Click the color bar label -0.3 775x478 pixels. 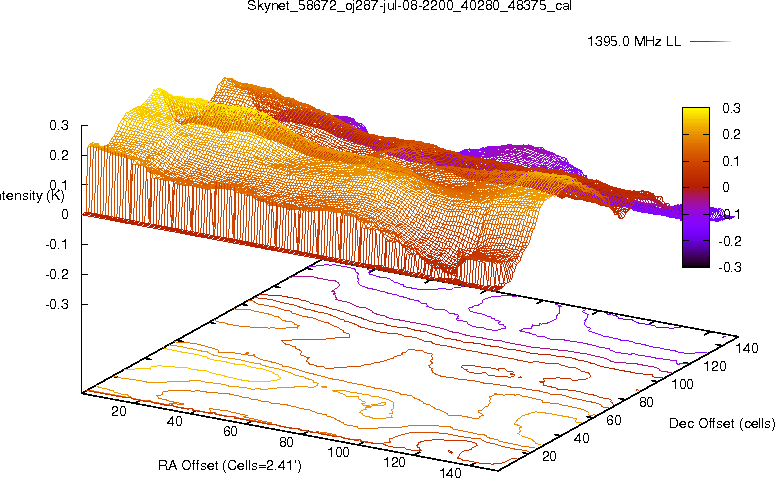coord(730,267)
